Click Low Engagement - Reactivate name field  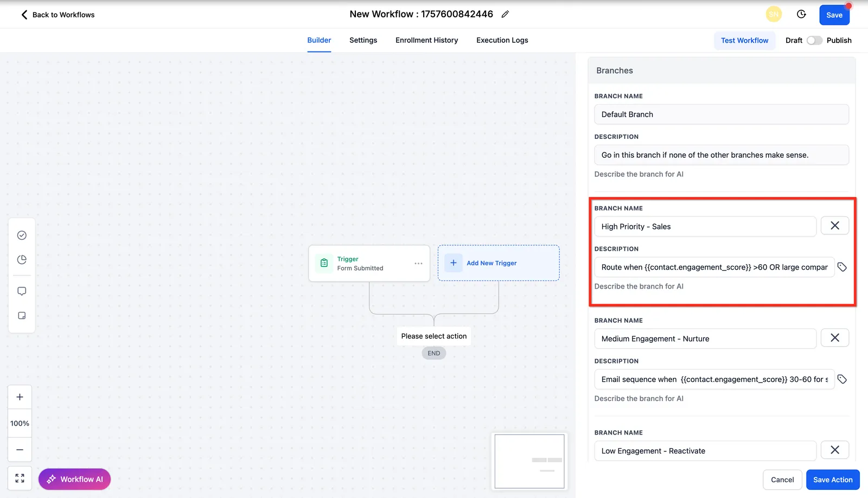pyautogui.click(x=705, y=451)
